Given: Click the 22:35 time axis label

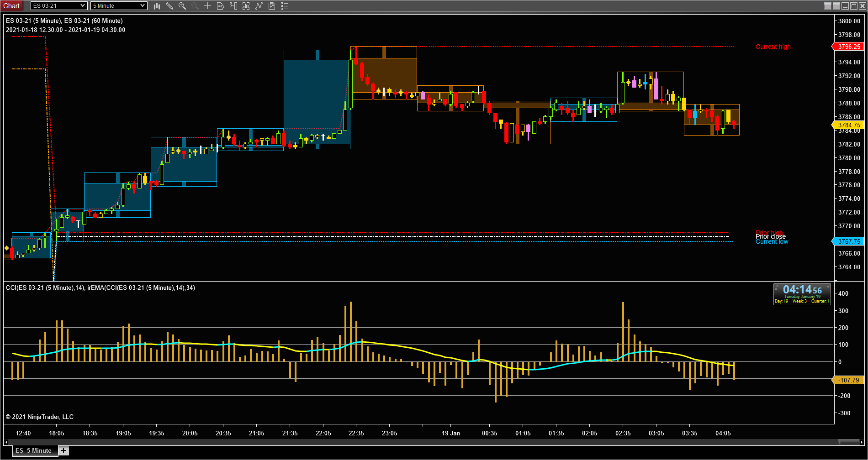Looking at the screenshot, I should click(x=356, y=433).
